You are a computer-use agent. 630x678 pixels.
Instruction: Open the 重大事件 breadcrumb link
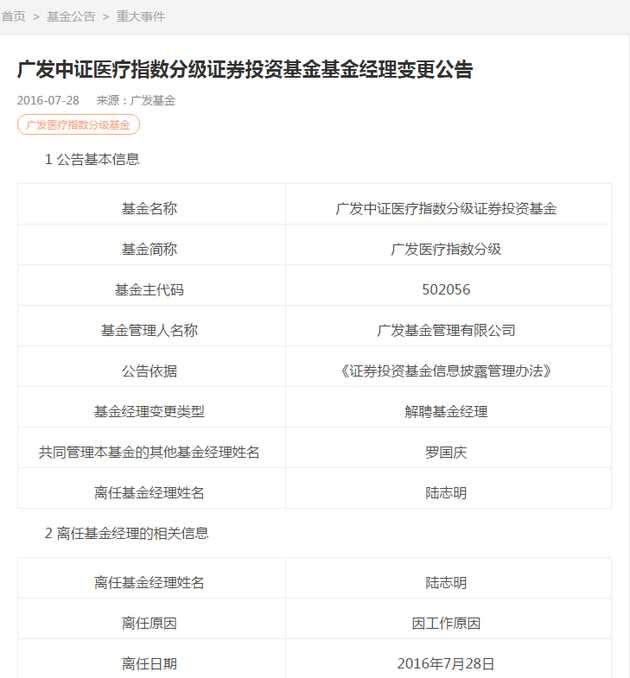tap(141, 16)
